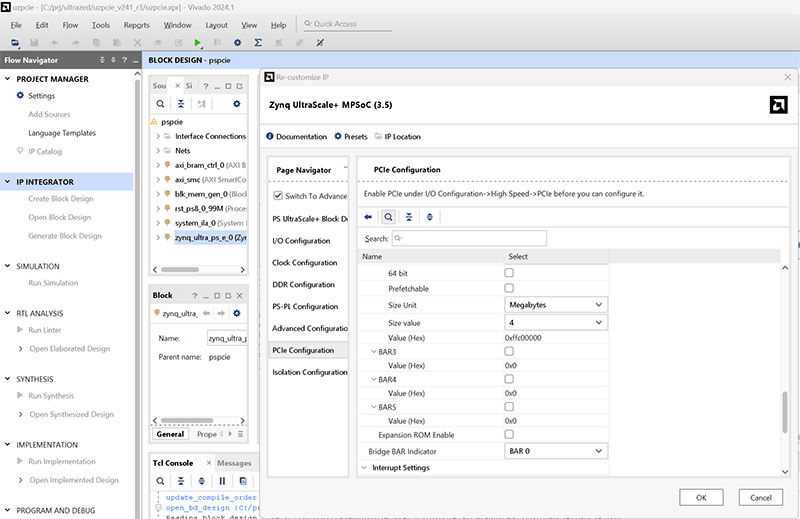
Task: Click the green Run arrow in main toolbar
Action: [198, 43]
